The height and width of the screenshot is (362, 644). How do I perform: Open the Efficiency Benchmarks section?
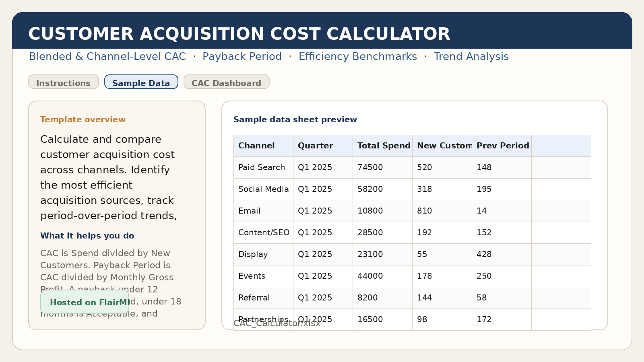(357, 56)
